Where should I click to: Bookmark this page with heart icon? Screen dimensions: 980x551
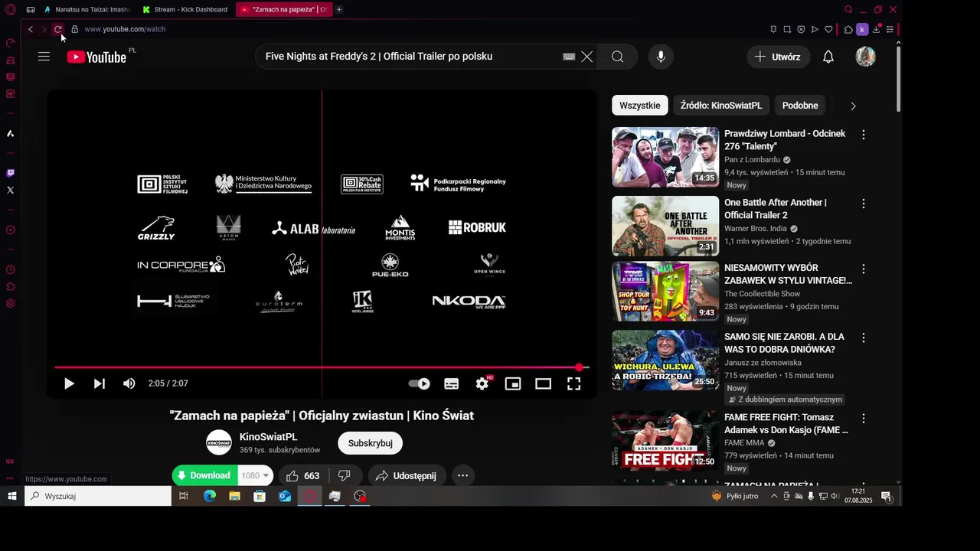[828, 29]
